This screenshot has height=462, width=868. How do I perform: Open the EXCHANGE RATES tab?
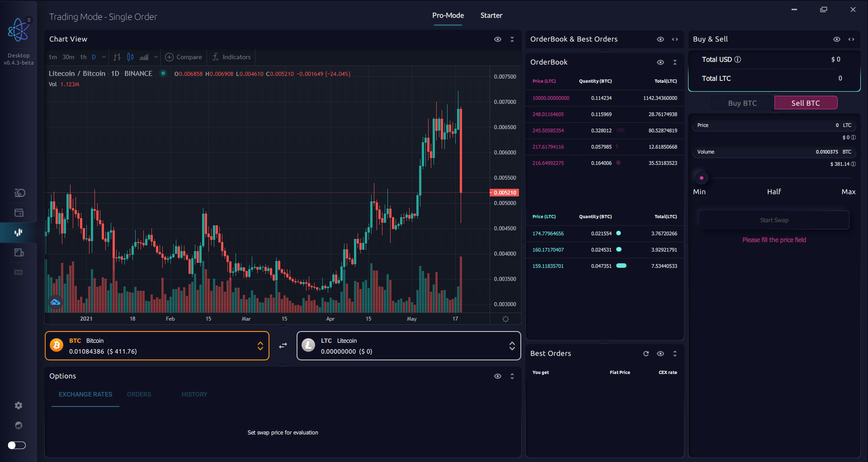point(85,395)
